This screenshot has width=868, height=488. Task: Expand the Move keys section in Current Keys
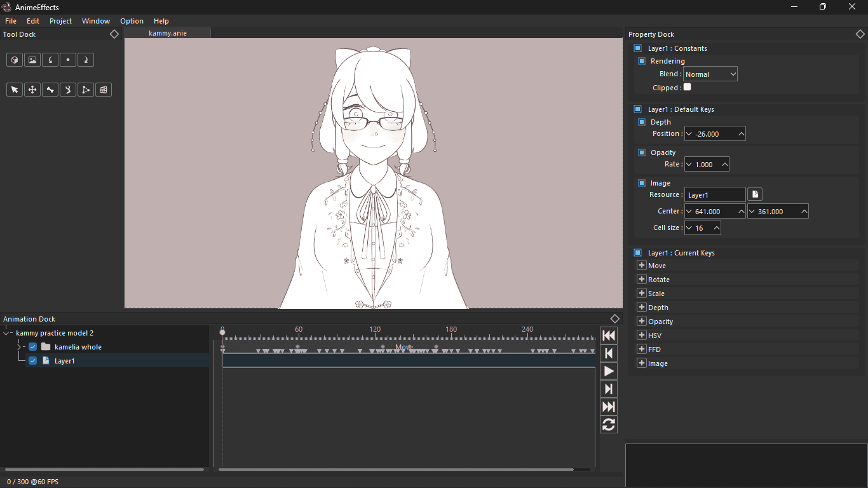point(642,265)
